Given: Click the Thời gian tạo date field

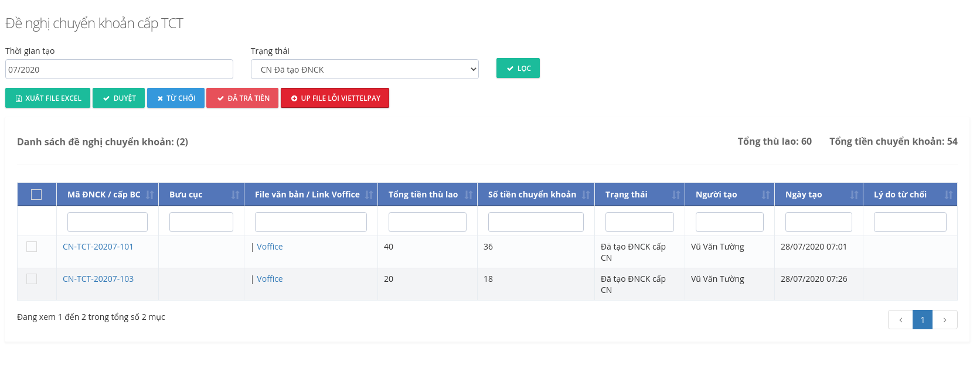Looking at the screenshot, I should tap(119, 70).
